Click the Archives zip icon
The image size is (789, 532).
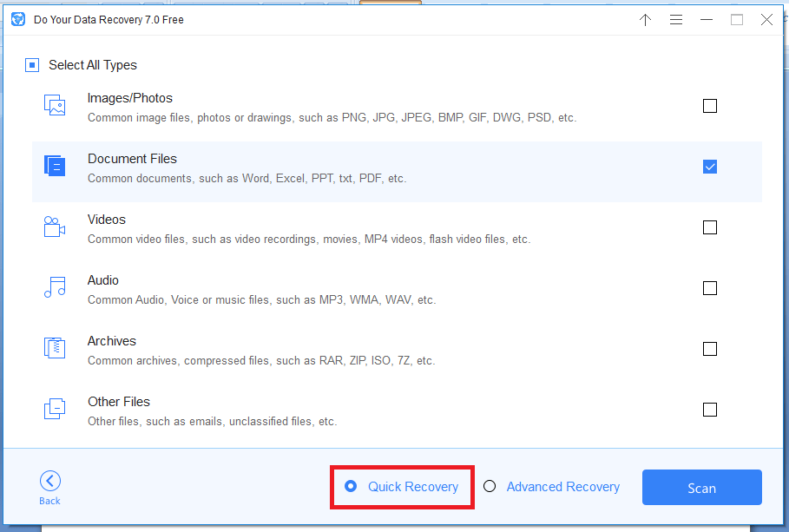55,348
